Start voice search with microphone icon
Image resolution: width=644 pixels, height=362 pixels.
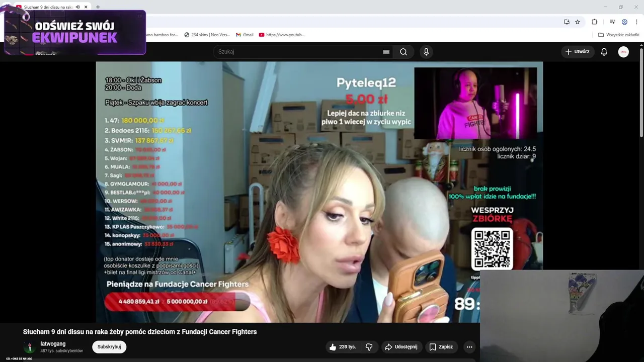[x=426, y=52]
